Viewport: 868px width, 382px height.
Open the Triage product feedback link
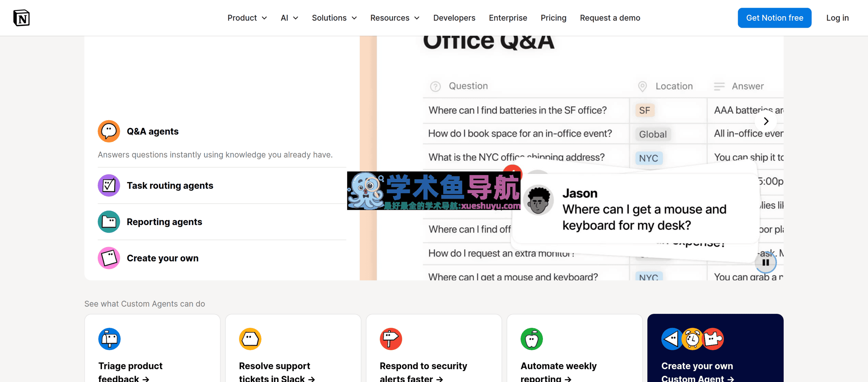[x=131, y=372]
